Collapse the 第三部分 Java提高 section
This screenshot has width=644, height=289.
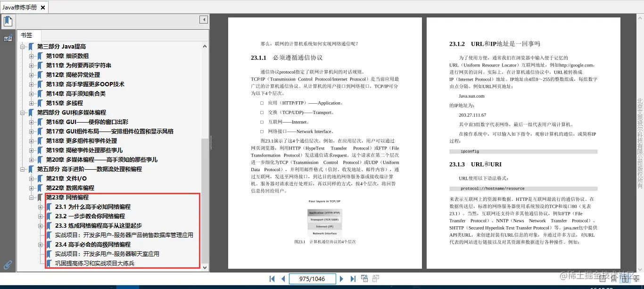click(x=23, y=46)
